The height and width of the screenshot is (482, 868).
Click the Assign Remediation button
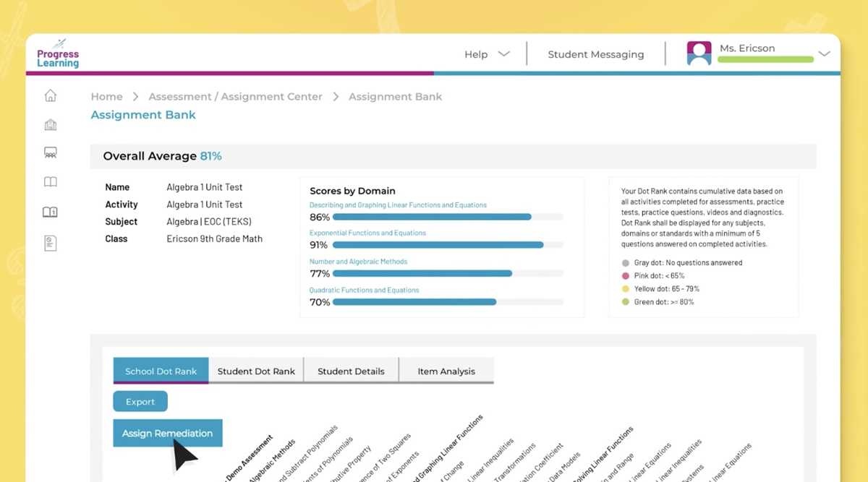168,433
